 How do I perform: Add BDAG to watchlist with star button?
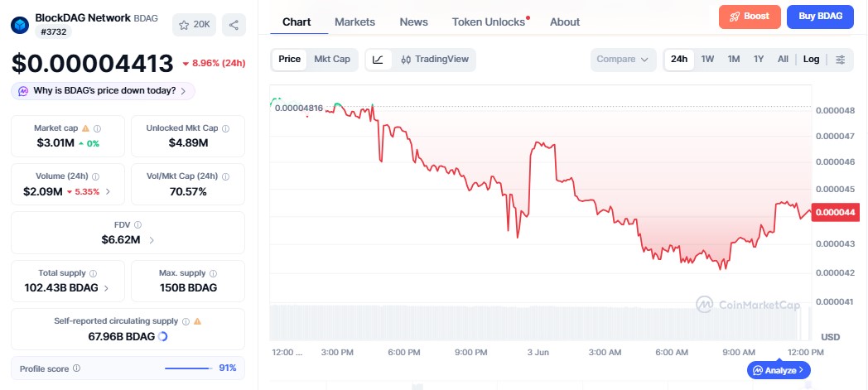195,25
